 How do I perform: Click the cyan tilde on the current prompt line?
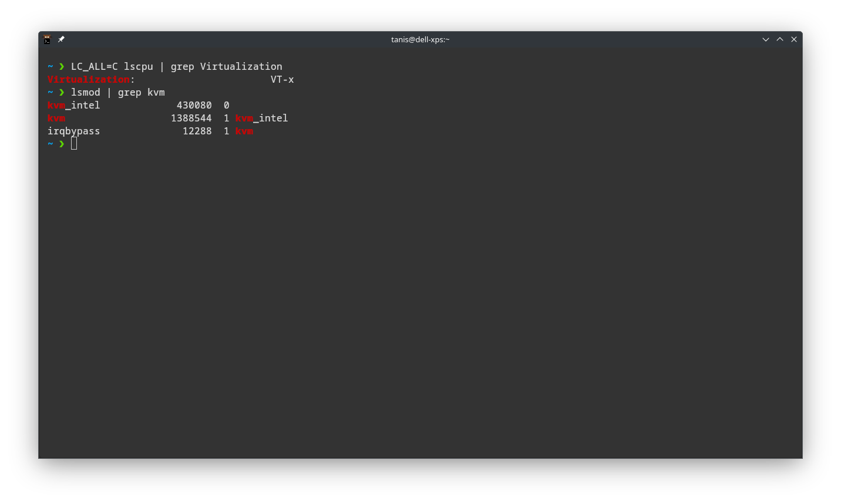point(50,144)
